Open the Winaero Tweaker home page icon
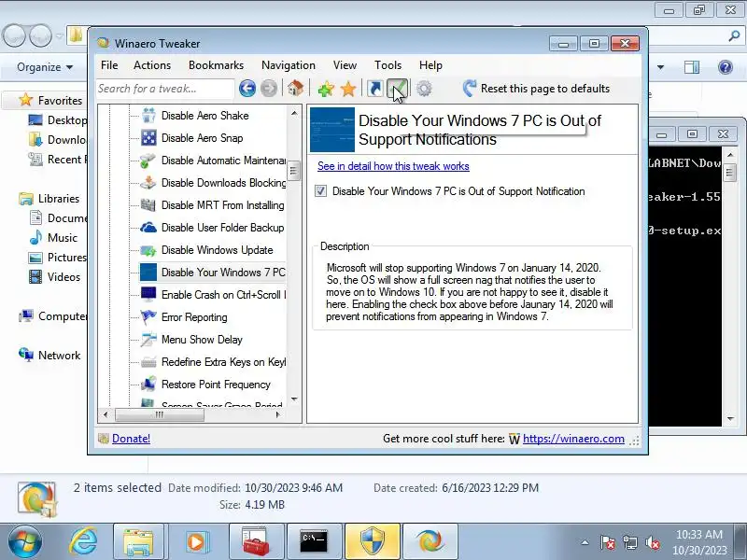Viewport: 747px width, 560px height. [x=295, y=89]
